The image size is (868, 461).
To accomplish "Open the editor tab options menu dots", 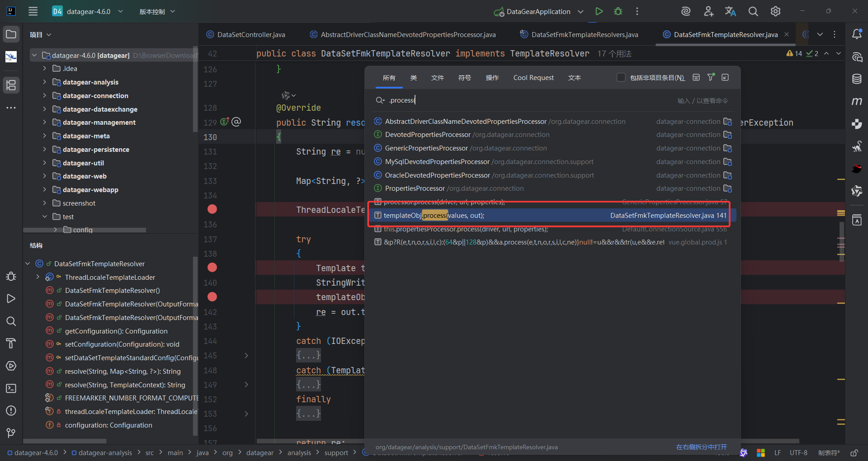I will tap(835, 34).
